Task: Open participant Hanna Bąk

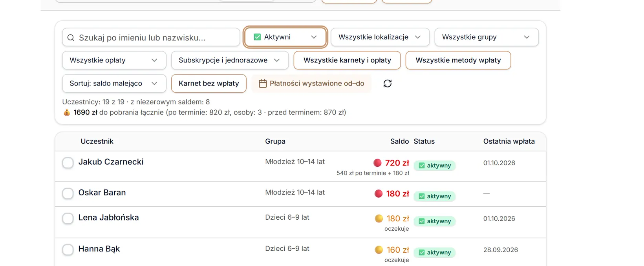Action: tap(99, 249)
